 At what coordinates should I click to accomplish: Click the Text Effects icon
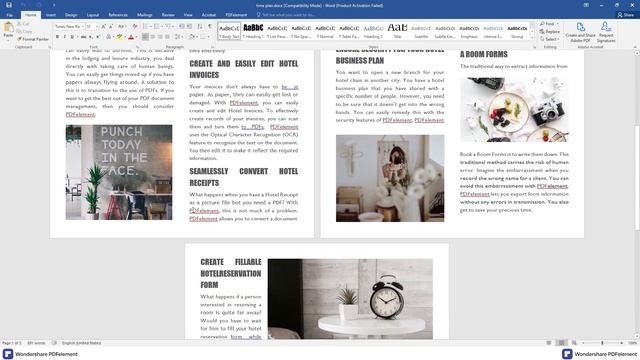click(x=108, y=37)
